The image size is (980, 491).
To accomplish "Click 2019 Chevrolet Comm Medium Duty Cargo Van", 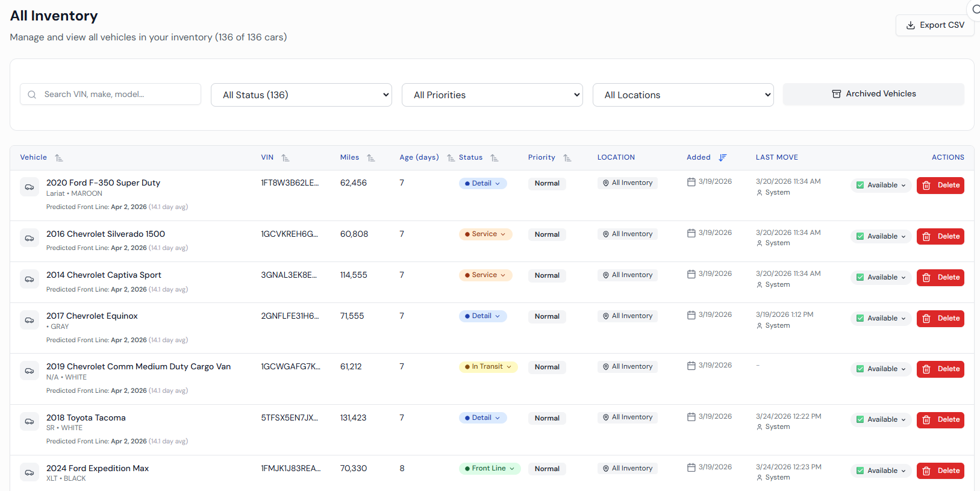I will (139, 366).
